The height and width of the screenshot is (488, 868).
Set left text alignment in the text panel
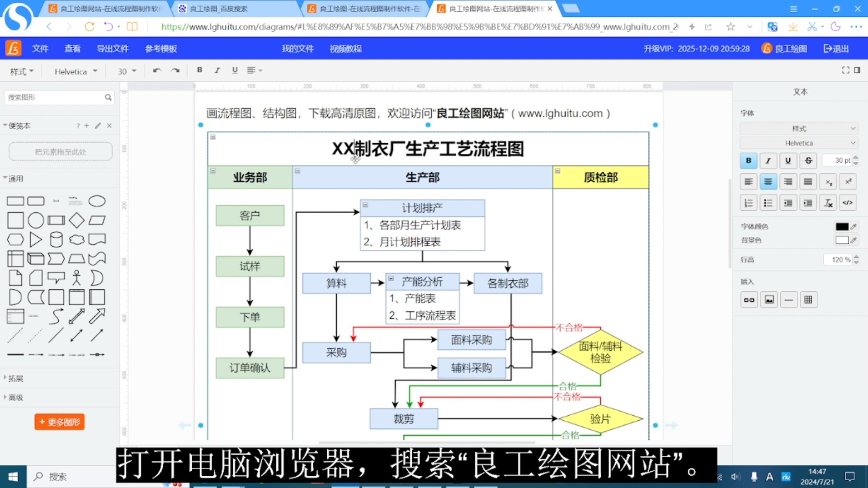coord(749,182)
